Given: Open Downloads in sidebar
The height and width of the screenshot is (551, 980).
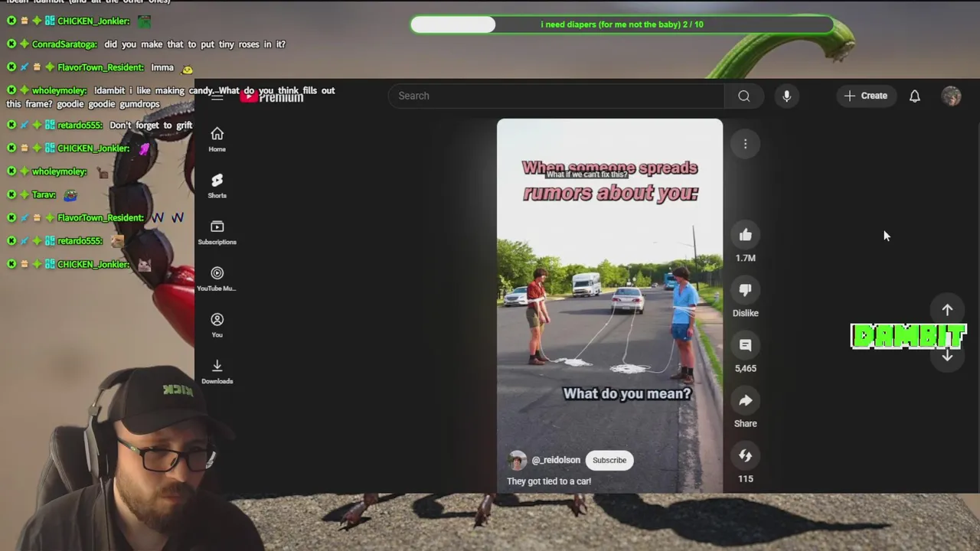Looking at the screenshot, I should [x=217, y=372].
